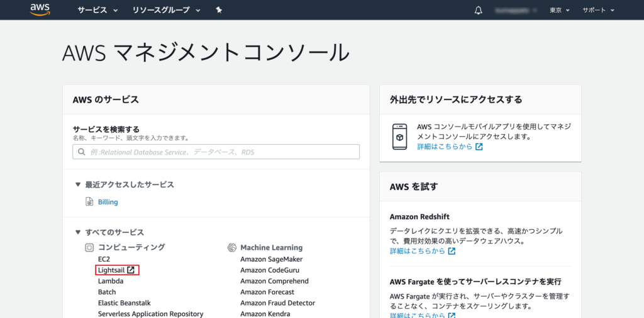The image size is (644, 318).
Task: Open the 東京 region selector
Action: tap(559, 10)
